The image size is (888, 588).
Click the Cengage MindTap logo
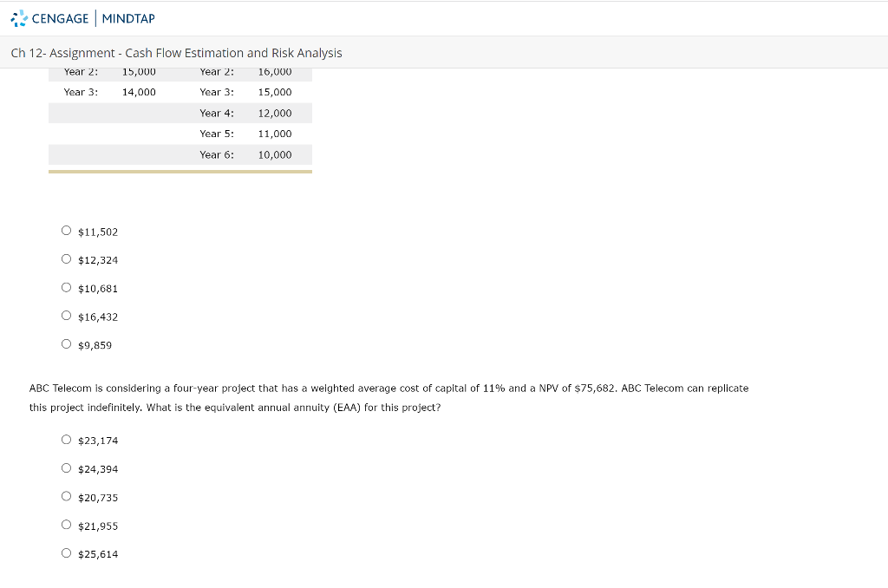tap(82, 18)
